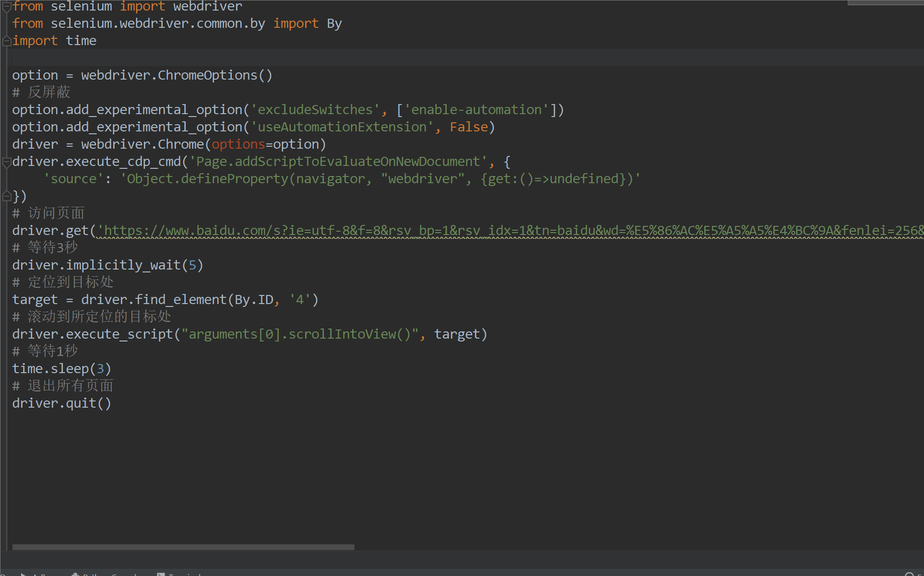Click fold marker beside 'import time' line
This screenshot has width=924, height=576.
(x=6, y=41)
